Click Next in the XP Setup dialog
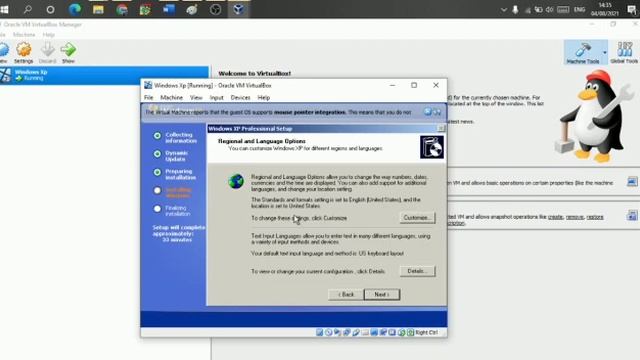640x360 pixels. click(x=382, y=294)
